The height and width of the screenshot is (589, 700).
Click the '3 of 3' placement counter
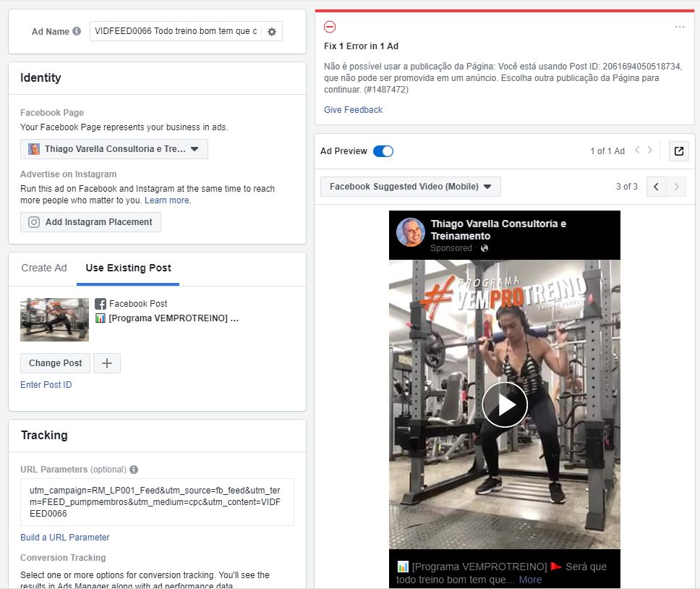click(x=627, y=187)
